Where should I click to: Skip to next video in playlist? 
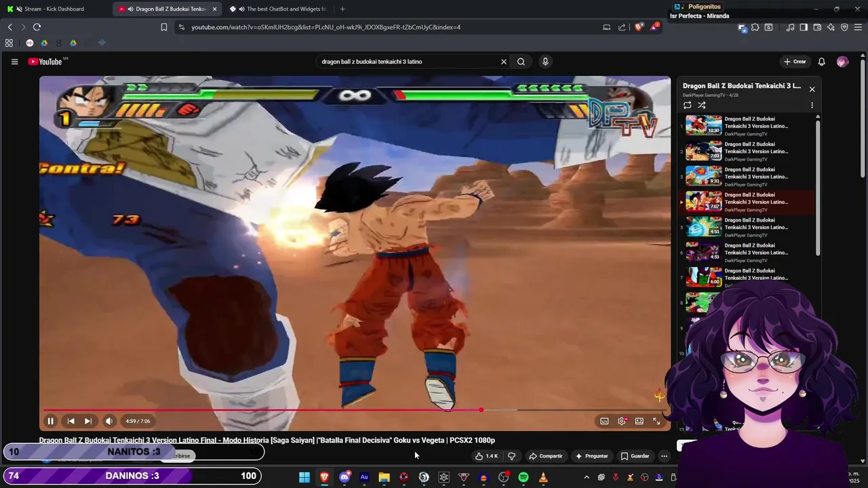tap(88, 421)
